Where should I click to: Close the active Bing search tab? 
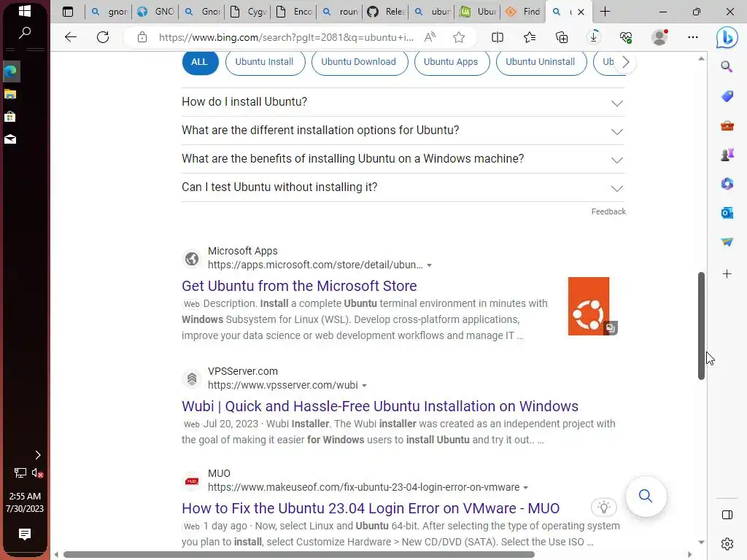point(581,12)
